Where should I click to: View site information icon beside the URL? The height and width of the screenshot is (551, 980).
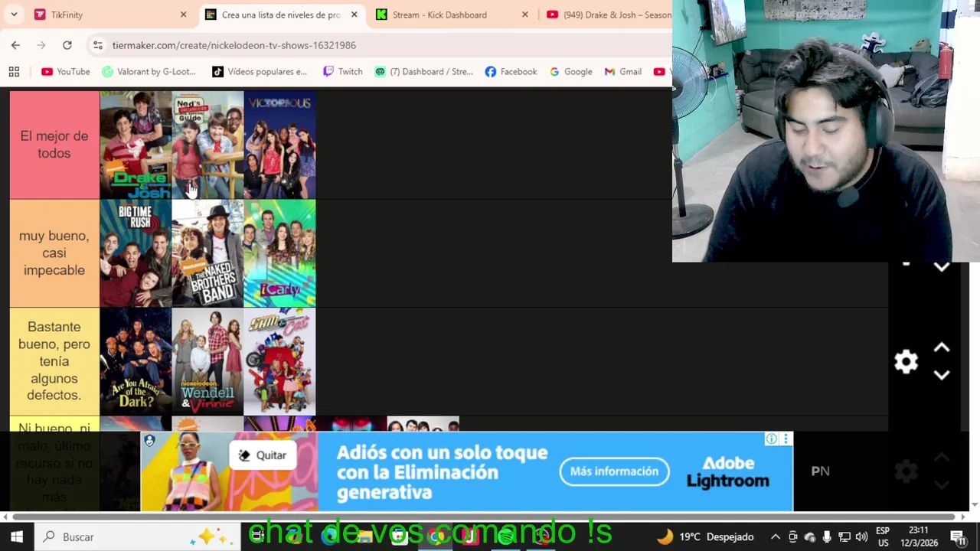(97, 45)
